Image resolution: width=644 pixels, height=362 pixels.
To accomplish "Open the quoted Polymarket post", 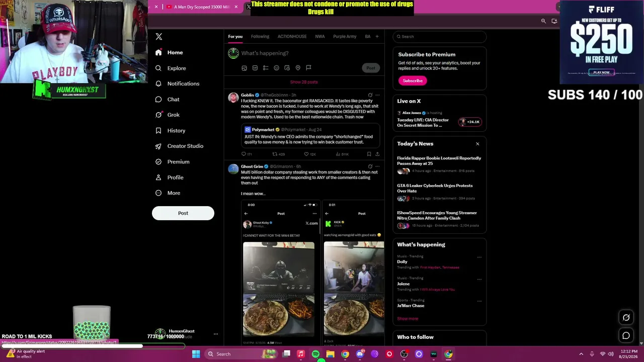I will [310, 136].
